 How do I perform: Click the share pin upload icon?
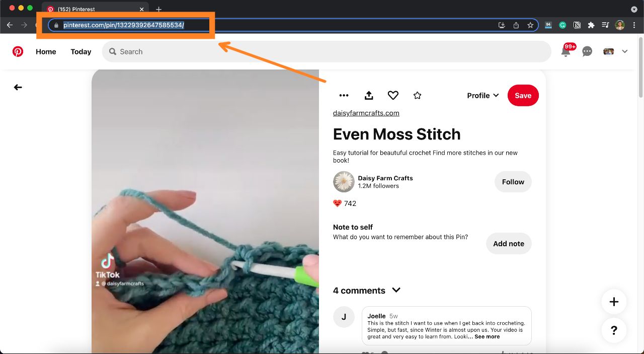point(369,95)
